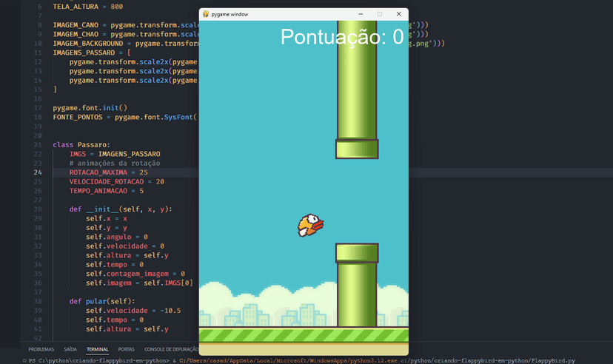Switch to CONSOLE DE DEPURAÇÃO tab

pos(171,349)
